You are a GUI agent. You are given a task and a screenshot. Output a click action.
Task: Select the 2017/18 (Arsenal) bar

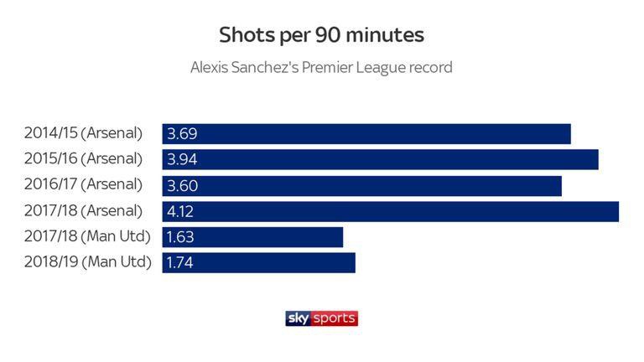391,212
